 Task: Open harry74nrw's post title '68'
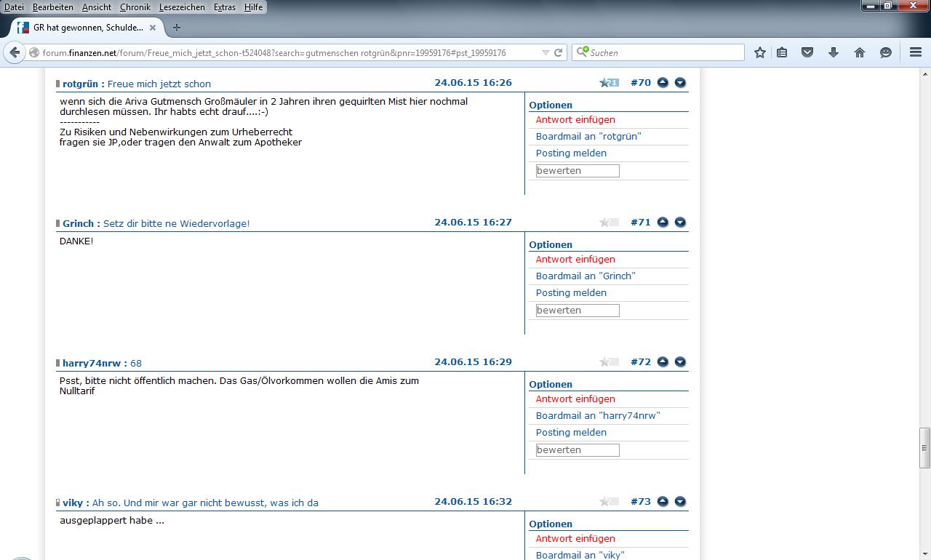(136, 363)
